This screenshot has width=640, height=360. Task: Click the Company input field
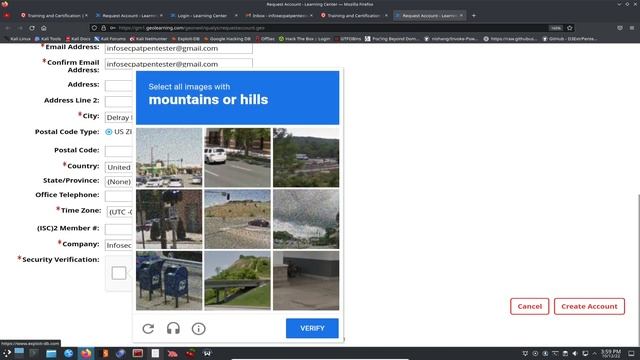[x=119, y=245]
